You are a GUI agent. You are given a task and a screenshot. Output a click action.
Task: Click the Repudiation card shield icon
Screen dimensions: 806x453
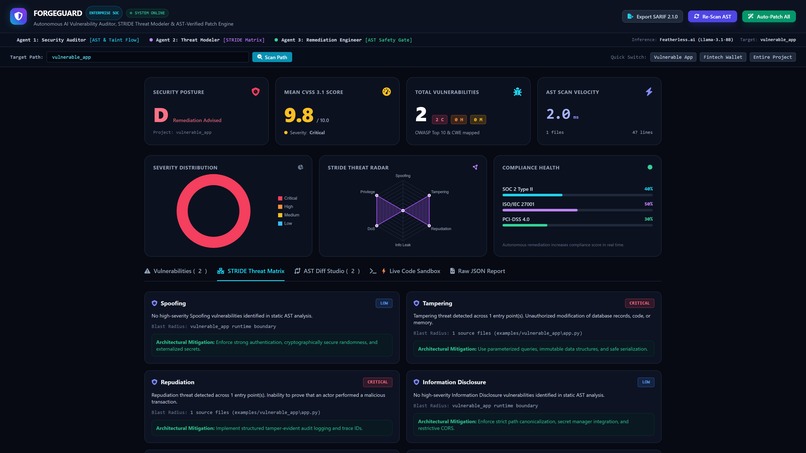tap(154, 382)
